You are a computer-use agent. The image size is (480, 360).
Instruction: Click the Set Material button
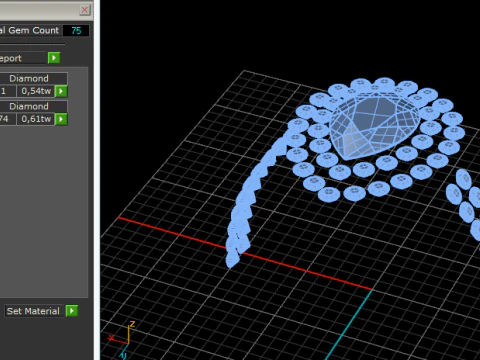click(34, 311)
